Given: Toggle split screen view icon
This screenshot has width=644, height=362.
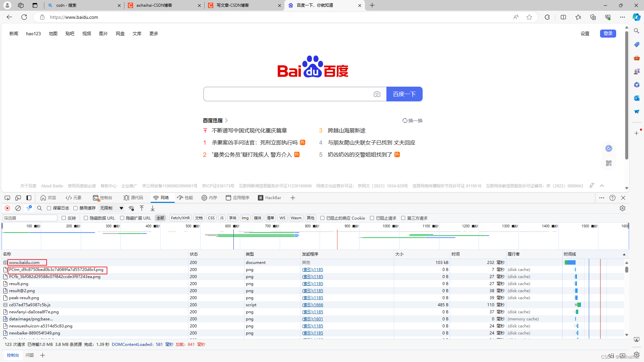Looking at the screenshot, I should coord(563,17).
